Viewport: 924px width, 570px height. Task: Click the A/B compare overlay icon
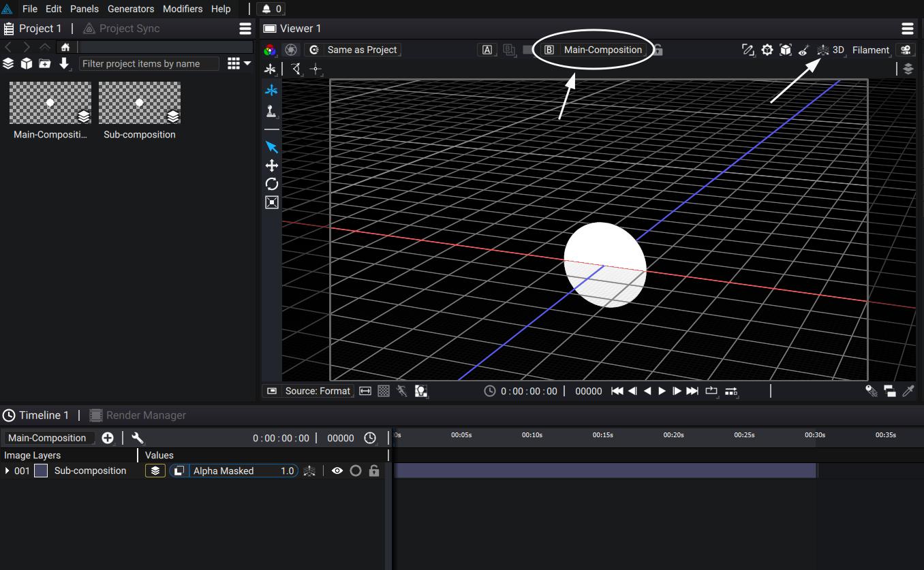(x=509, y=50)
